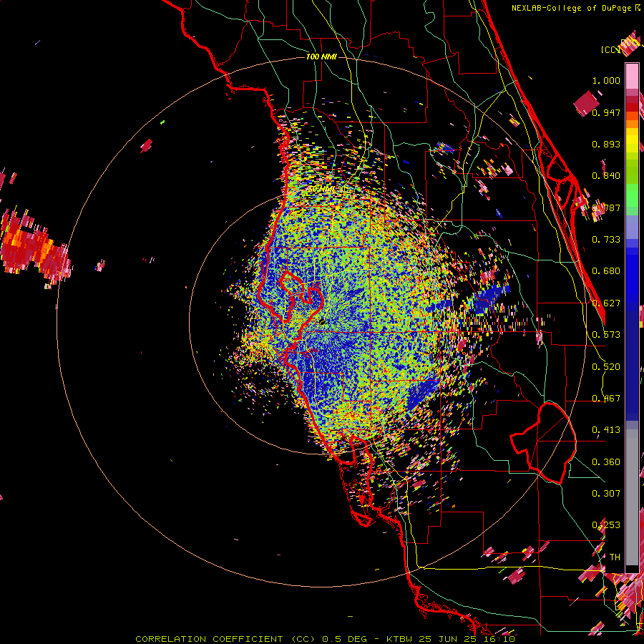
Task: Click the NEXLAB-College of DuPage credit text
Action: click(571, 8)
